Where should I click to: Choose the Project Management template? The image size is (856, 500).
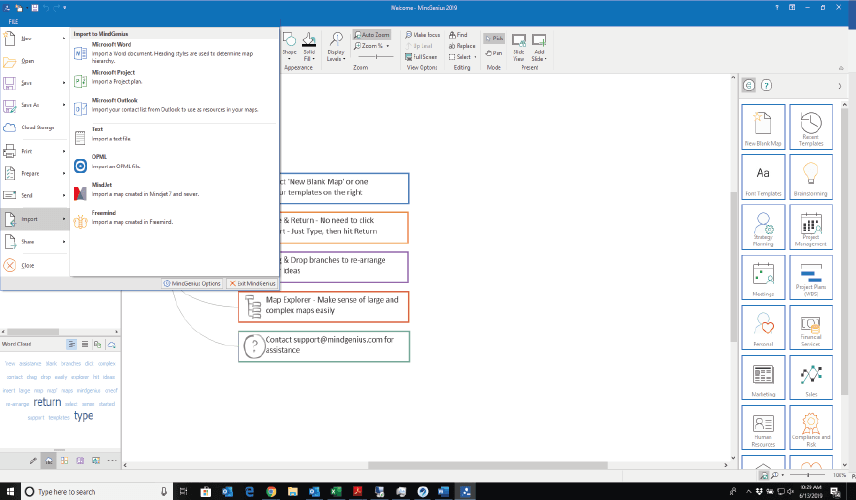point(811,227)
